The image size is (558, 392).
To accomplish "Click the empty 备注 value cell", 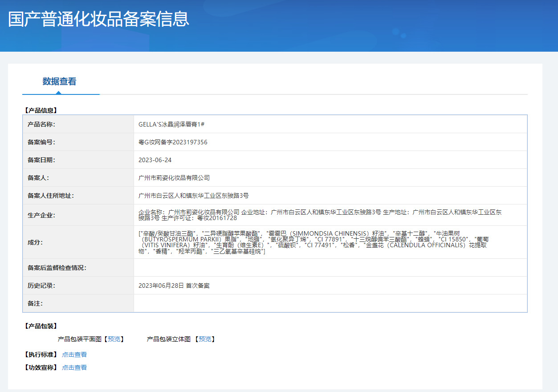I will [x=330, y=303].
